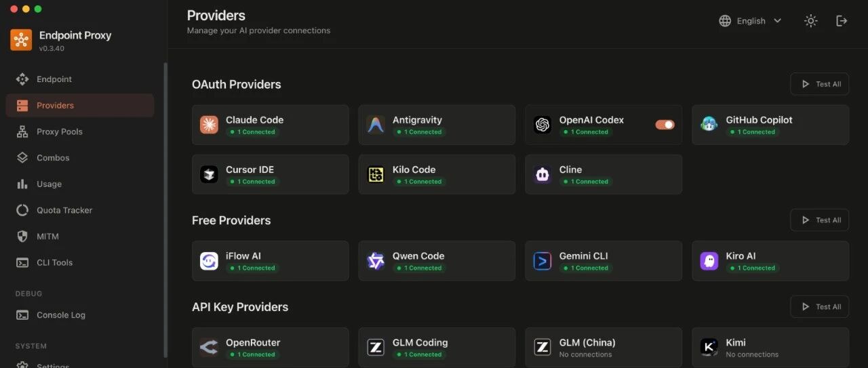Open the Combos sidebar item
This screenshot has height=368, width=868.
pos(80,158)
